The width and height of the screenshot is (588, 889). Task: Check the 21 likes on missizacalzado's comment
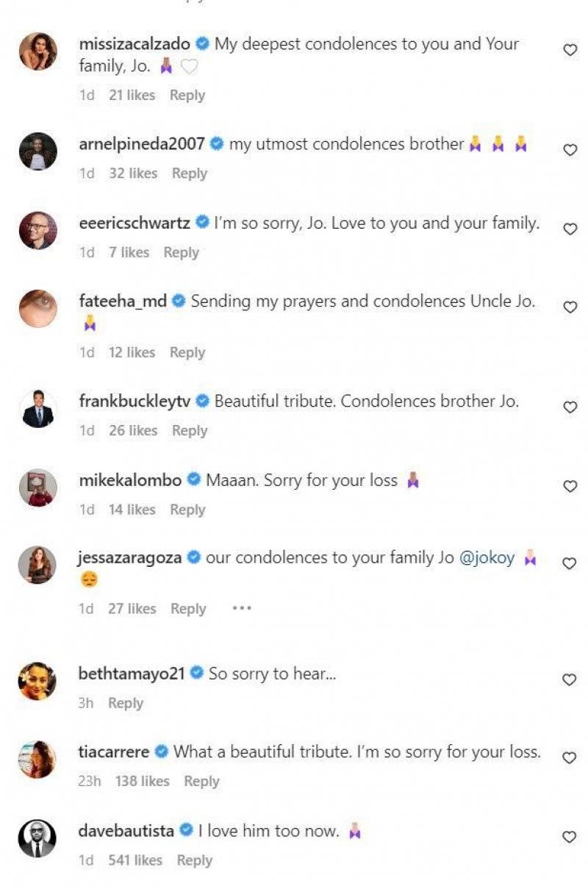[x=134, y=95]
